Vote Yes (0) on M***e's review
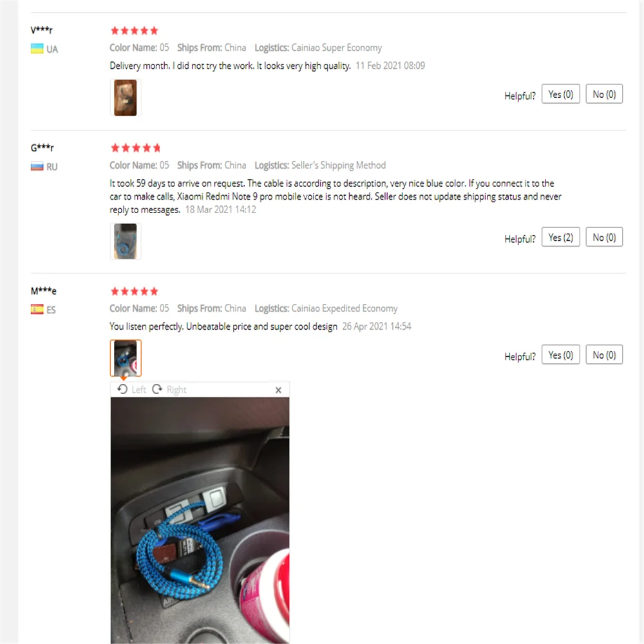 (561, 354)
